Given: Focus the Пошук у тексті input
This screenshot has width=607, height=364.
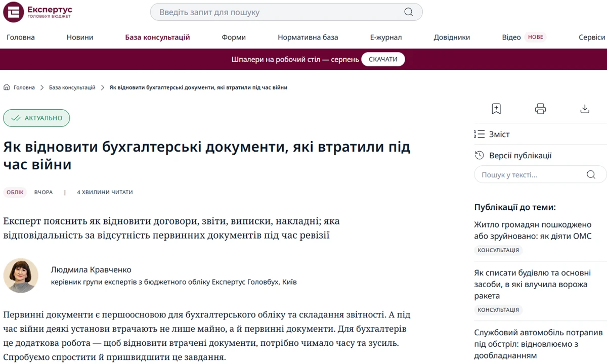Looking at the screenshot, I should point(540,175).
